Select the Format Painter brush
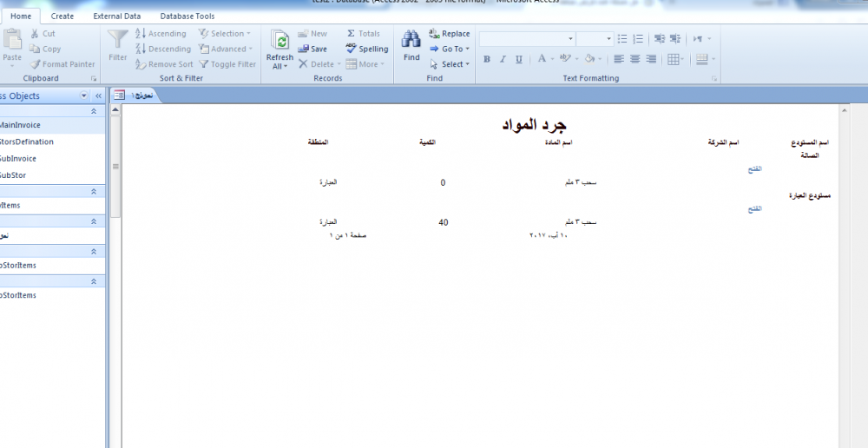This screenshot has height=448, width=868. pyautogui.click(x=35, y=64)
